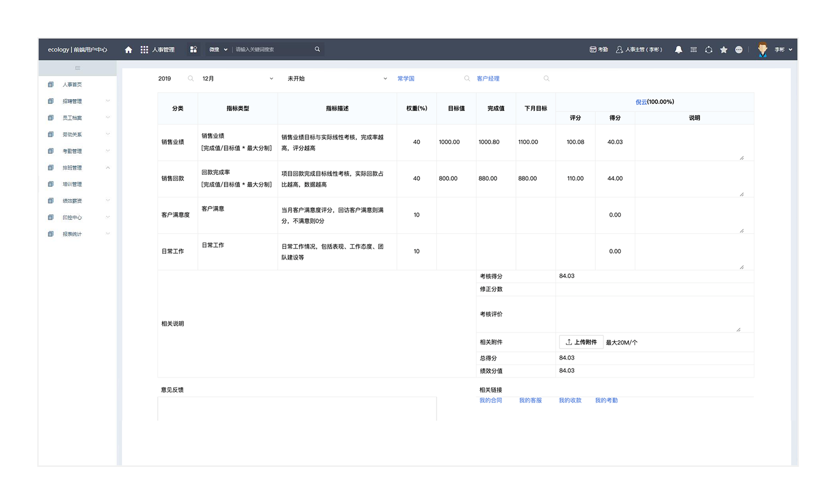The height and width of the screenshot is (504, 836).
Task: Click the 培训管理 sidebar icon
Action: pos(51,184)
